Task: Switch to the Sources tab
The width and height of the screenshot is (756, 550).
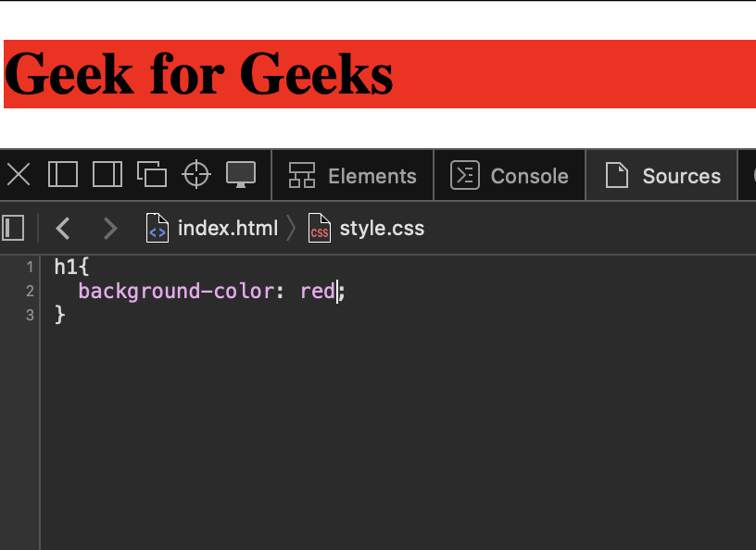Action: coord(661,175)
